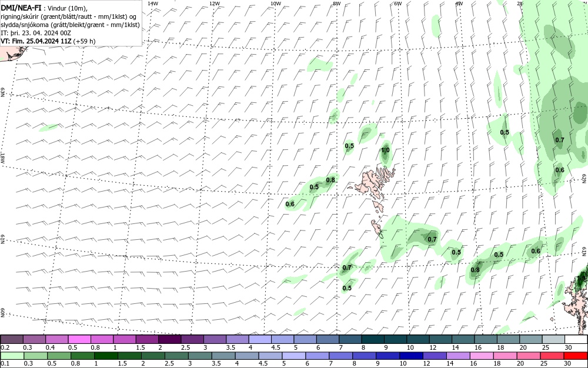Click the 0.5 green swatch in rain legend
The width and height of the screenshot is (588, 368).
59,356
